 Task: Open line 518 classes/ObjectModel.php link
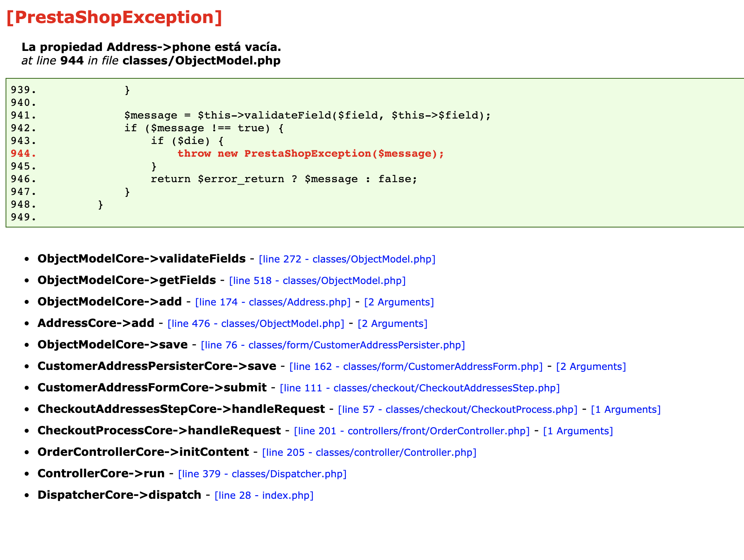point(317,281)
